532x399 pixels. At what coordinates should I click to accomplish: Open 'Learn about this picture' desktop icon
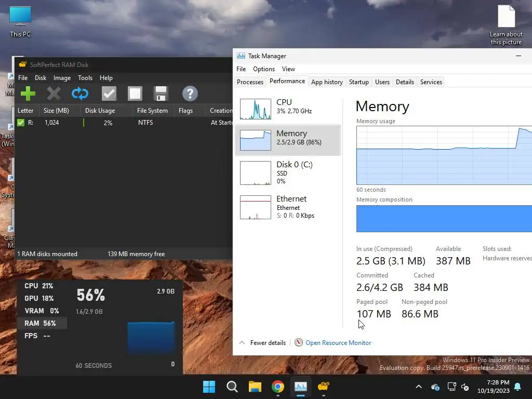(506, 25)
